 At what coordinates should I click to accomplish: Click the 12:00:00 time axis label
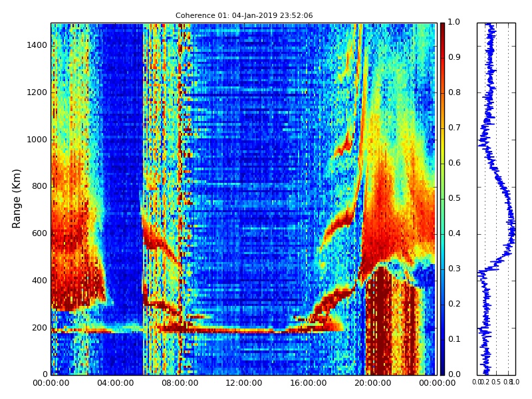(244, 384)
